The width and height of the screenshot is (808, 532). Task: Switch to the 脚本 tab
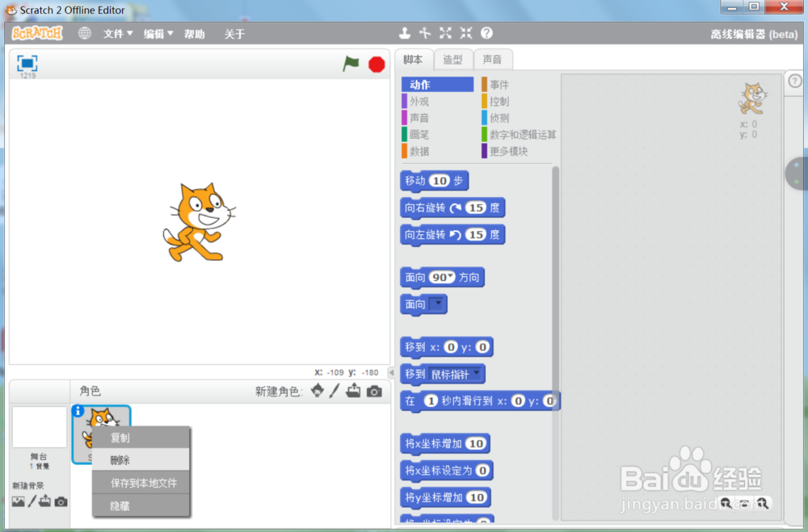click(413, 60)
